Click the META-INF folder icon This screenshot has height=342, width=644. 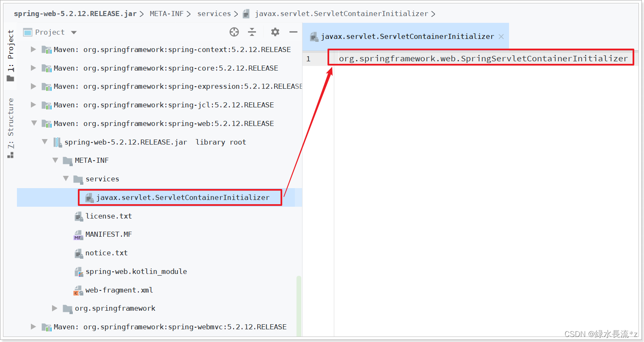click(x=67, y=161)
